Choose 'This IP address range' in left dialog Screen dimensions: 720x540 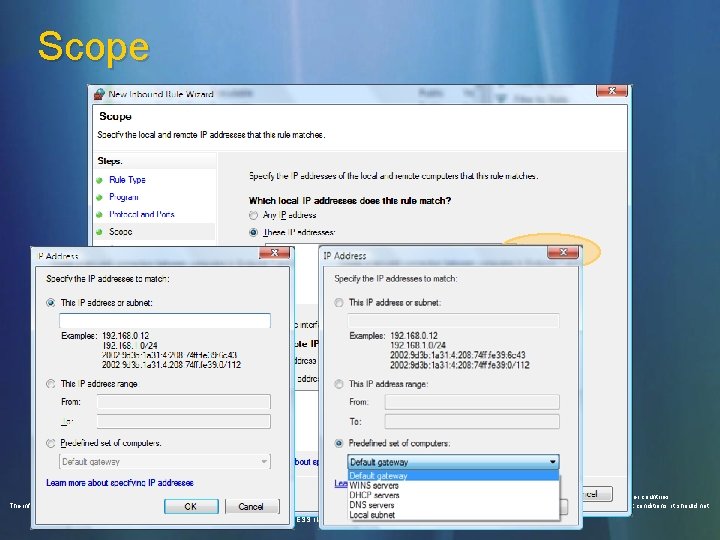pos(51,384)
